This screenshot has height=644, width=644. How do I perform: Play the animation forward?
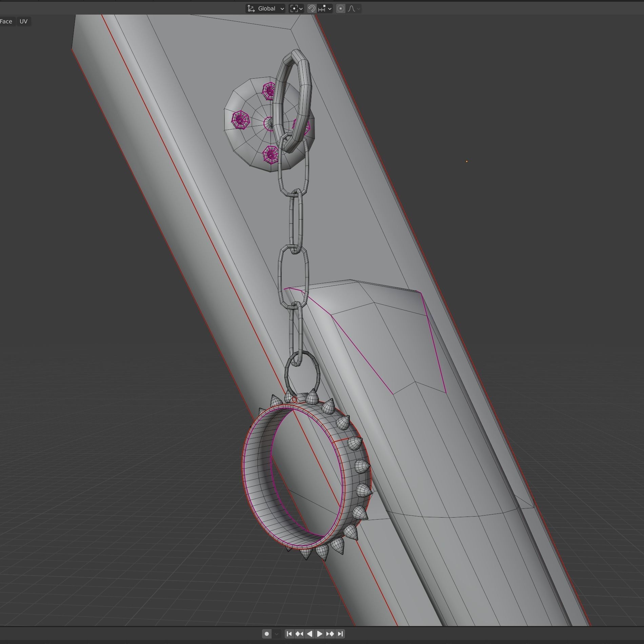(320, 634)
